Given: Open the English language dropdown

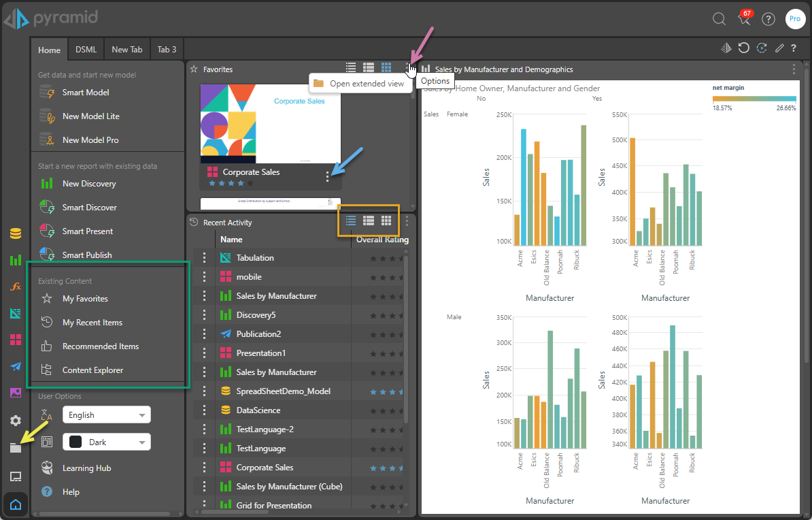Looking at the screenshot, I should [107, 415].
